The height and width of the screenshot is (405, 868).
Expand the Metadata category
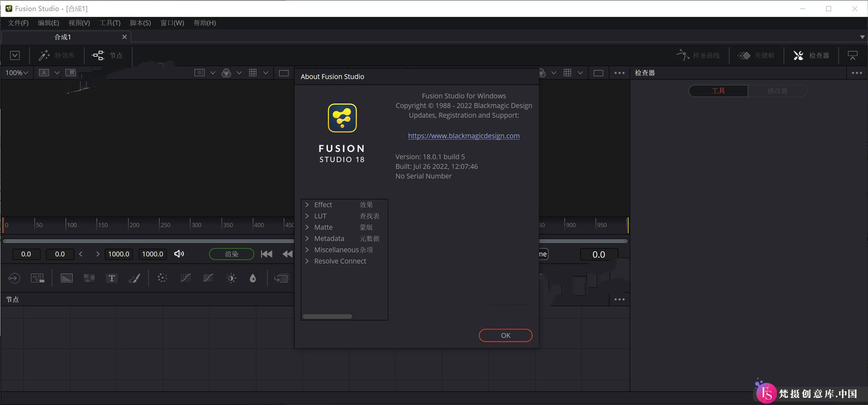(307, 238)
